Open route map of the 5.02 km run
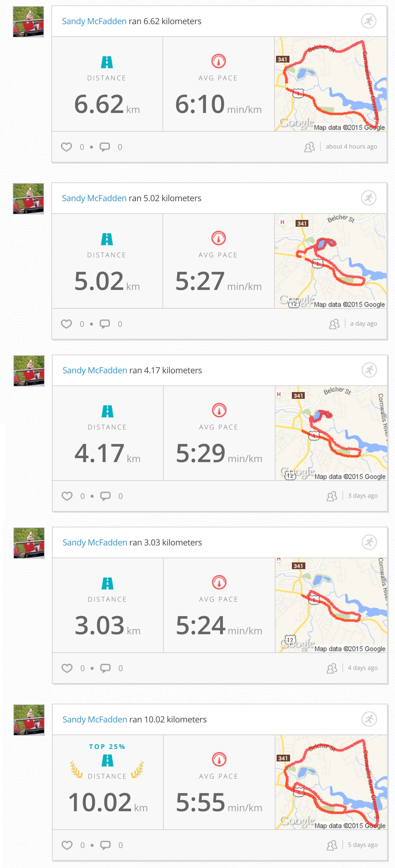Image resolution: width=395 pixels, height=868 pixels. (x=330, y=261)
